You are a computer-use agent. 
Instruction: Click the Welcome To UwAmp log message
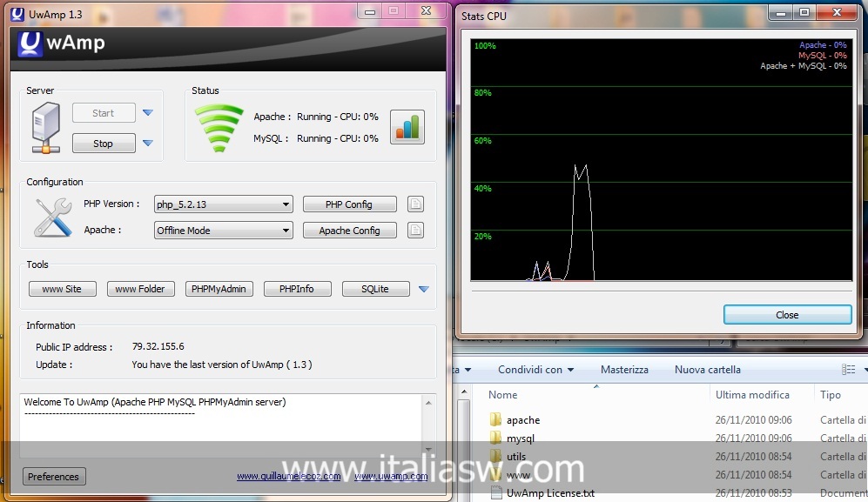[x=155, y=402]
